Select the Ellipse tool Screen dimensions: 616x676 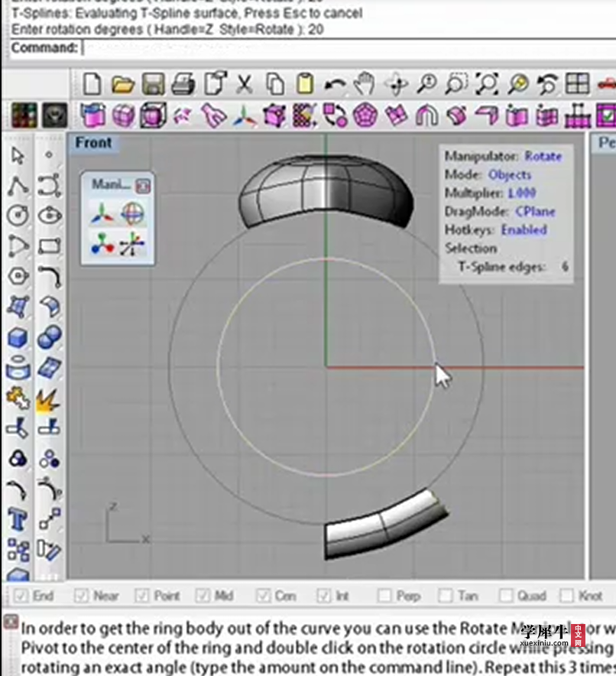(49, 216)
